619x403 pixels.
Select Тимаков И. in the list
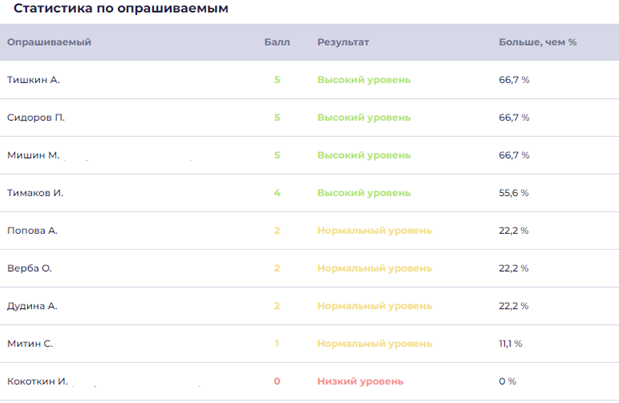[36, 193]
